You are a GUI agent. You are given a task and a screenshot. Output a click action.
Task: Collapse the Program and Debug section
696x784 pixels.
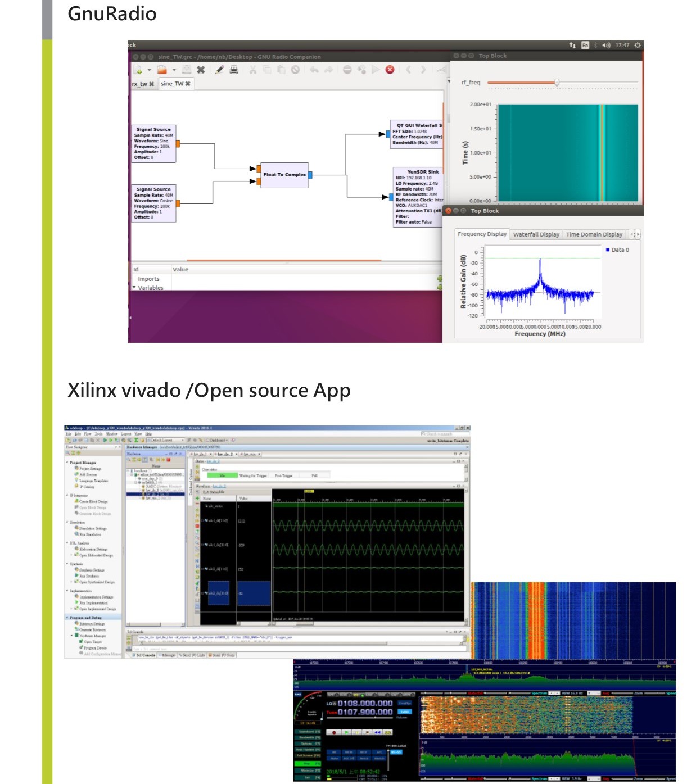[67, 618]
